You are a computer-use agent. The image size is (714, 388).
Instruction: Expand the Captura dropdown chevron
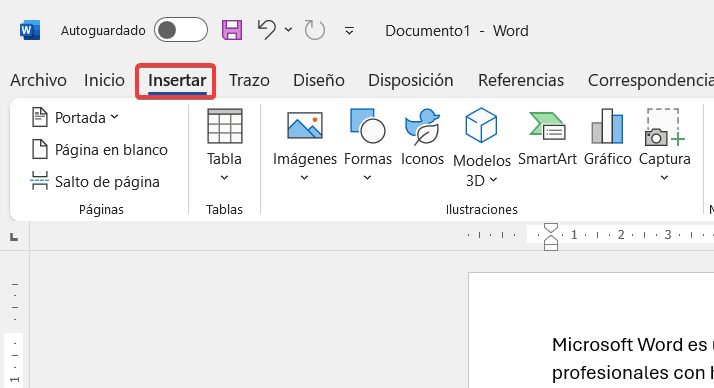[664, 178]
